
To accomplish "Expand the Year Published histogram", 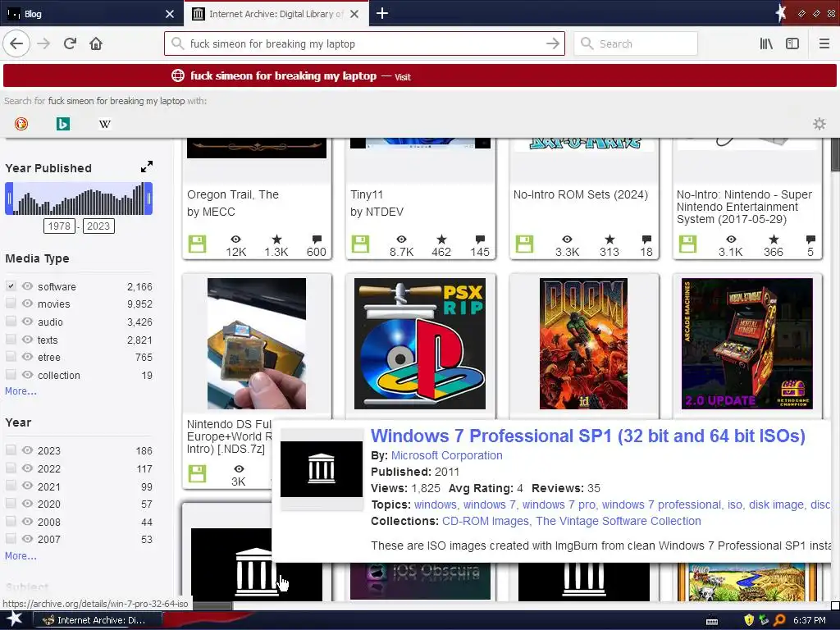I will coord(146,167).
